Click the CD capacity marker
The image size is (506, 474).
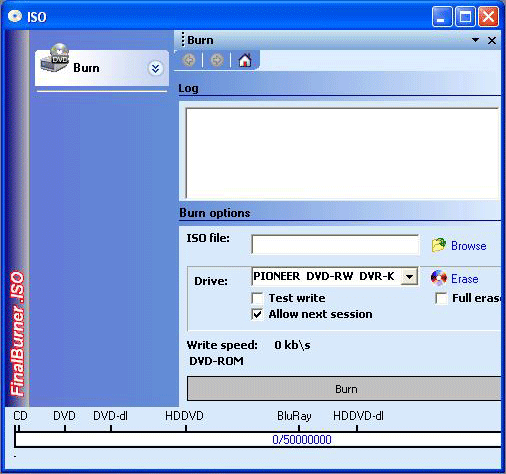(20, 416)
